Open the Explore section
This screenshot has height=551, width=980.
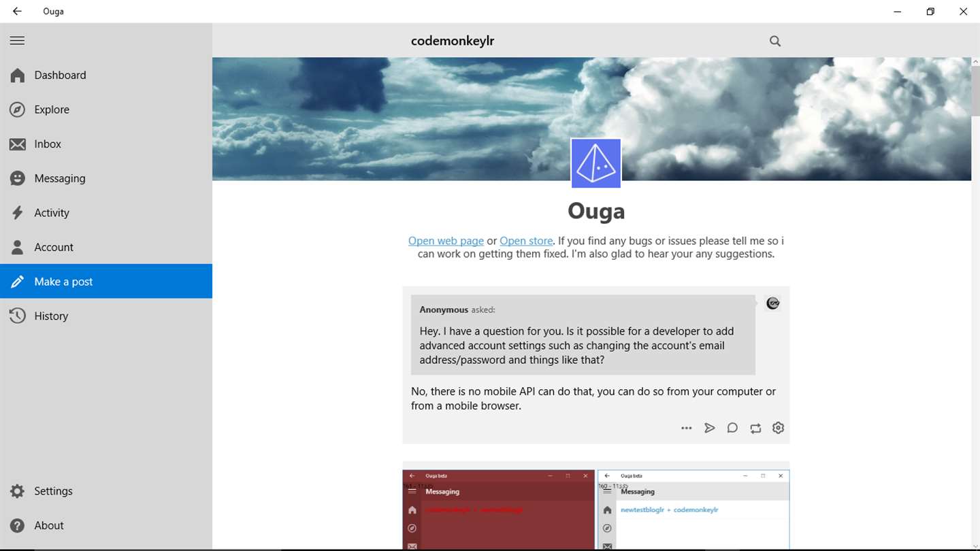tap(106, 110)
